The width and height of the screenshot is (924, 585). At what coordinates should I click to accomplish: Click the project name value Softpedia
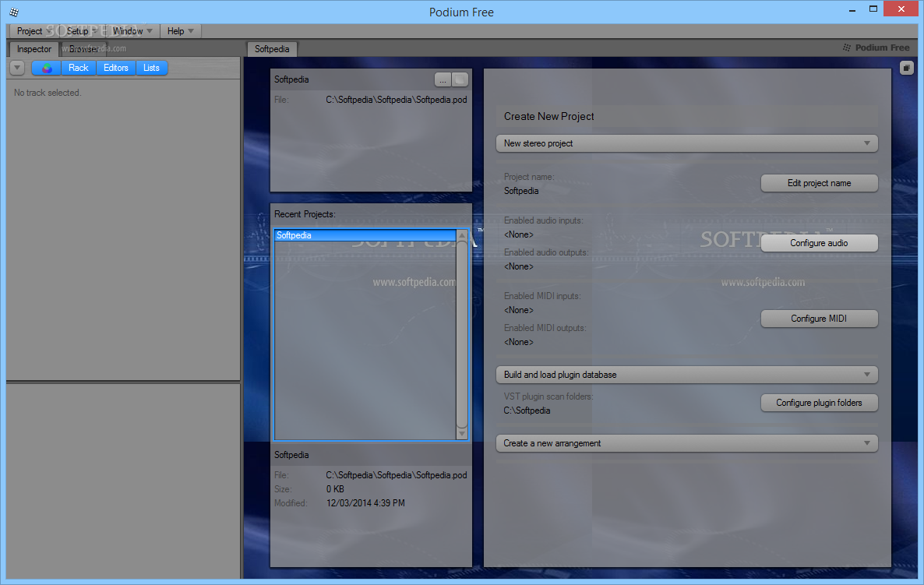click(x=521, y=191)
